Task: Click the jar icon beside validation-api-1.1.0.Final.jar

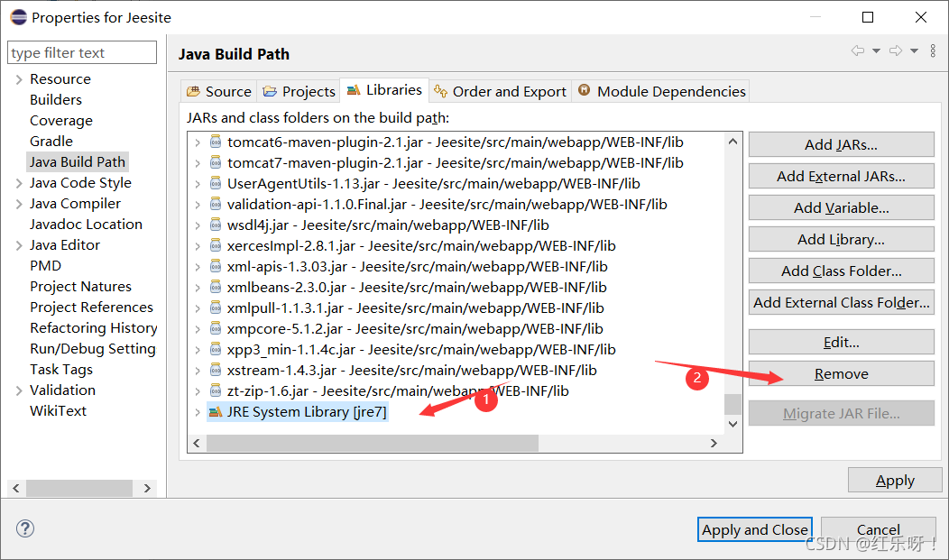Action: [x=216, y=205]
